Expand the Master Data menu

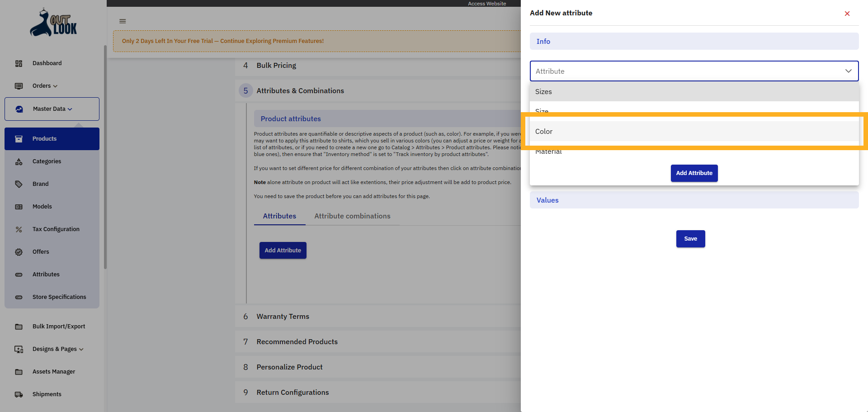(52, 109)
